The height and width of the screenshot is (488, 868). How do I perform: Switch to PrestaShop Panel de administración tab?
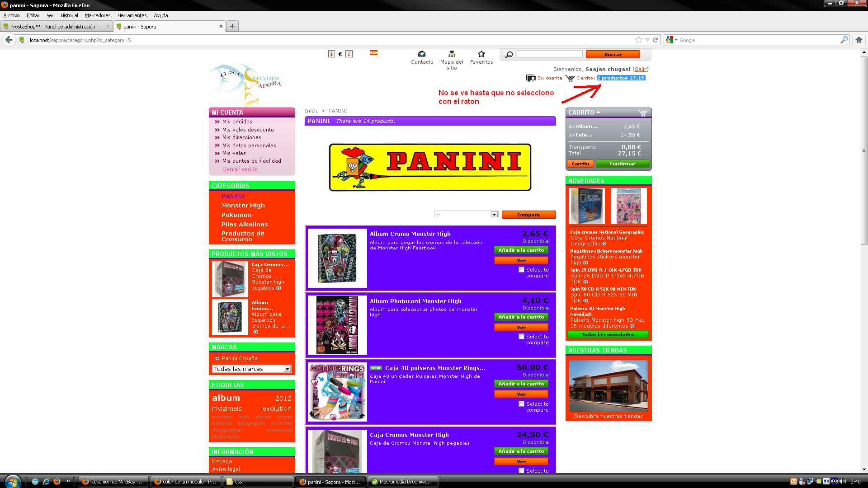52,27
